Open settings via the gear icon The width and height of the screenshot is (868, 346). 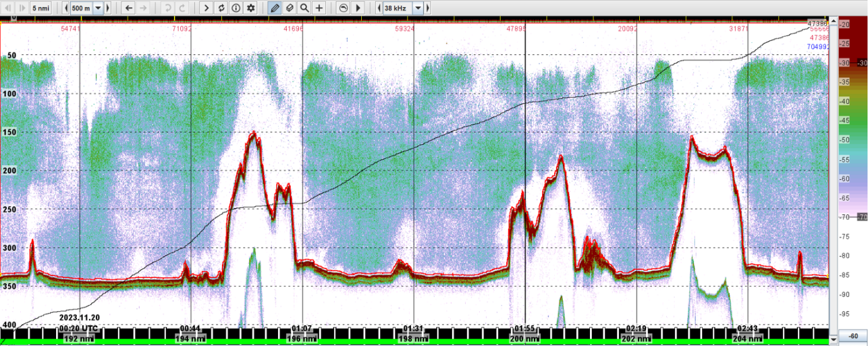(251, 8)
